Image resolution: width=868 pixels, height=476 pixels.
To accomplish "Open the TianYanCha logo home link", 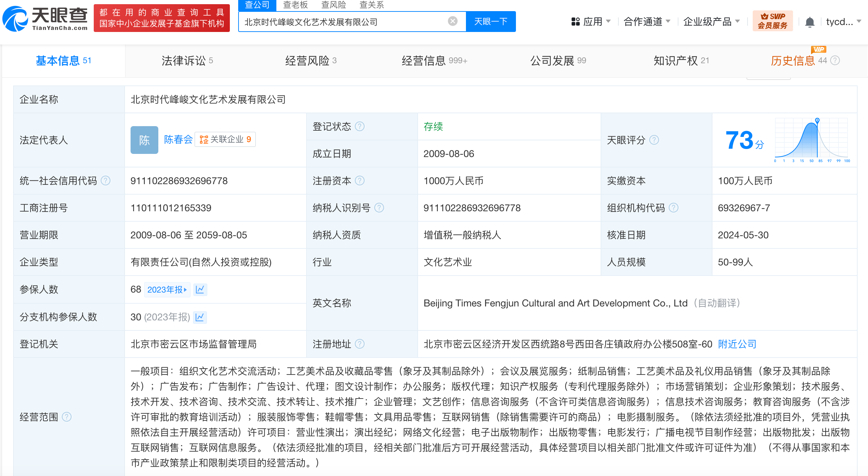I will [45, 18].
